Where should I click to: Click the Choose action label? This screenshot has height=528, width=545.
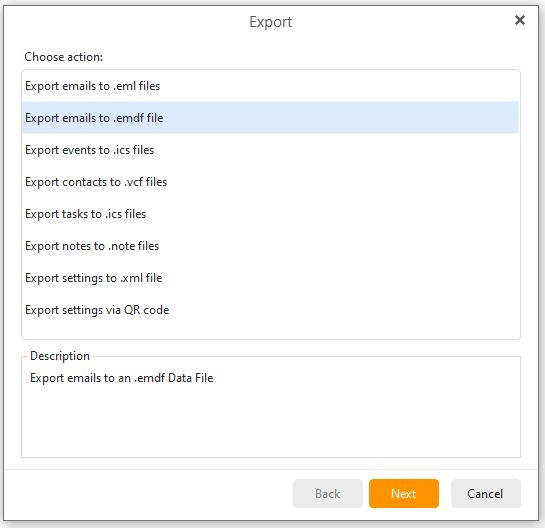click(64, 57)
